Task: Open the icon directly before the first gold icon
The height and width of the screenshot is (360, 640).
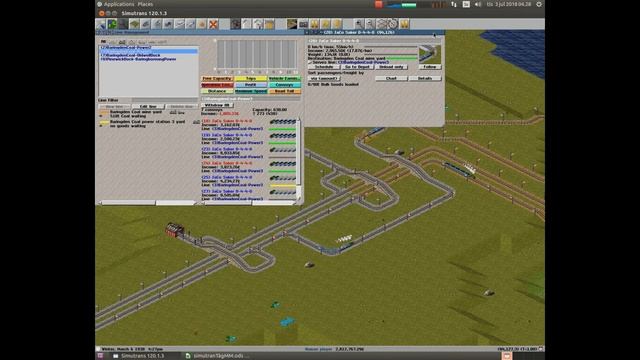Action: tap(303, 24)
